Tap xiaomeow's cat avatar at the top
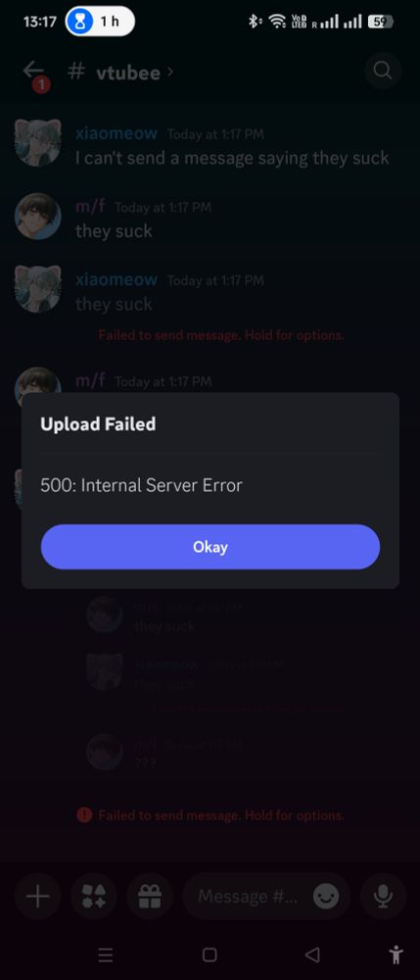 click(x=37, y=142)
